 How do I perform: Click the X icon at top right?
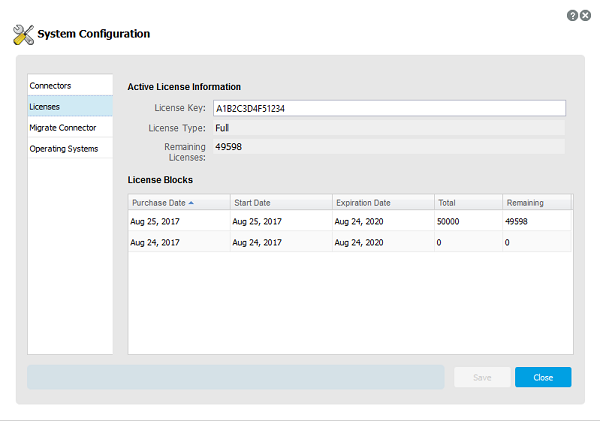coord(586,15)
